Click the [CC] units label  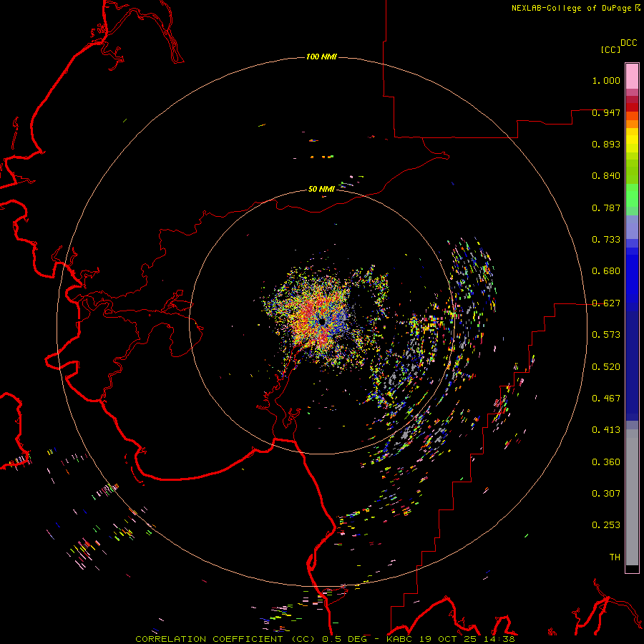click(610, 49)
